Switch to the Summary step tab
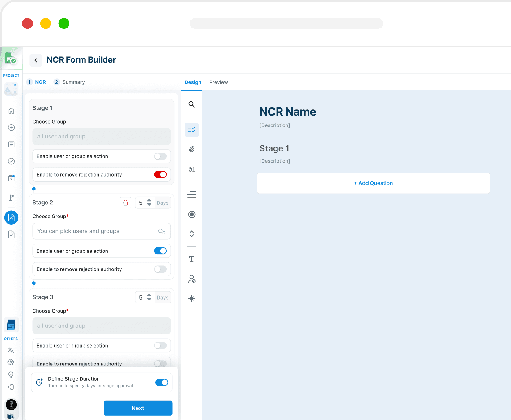511x420 pixels. point(69,82)
